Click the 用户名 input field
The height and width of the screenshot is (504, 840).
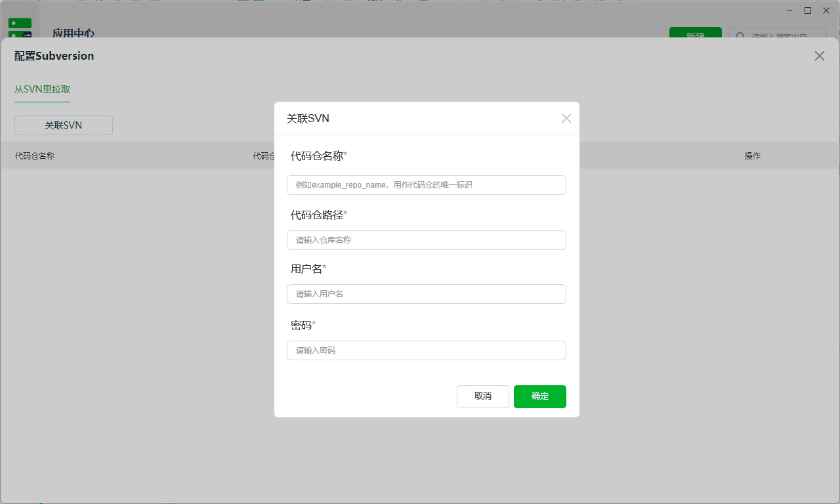427,294
